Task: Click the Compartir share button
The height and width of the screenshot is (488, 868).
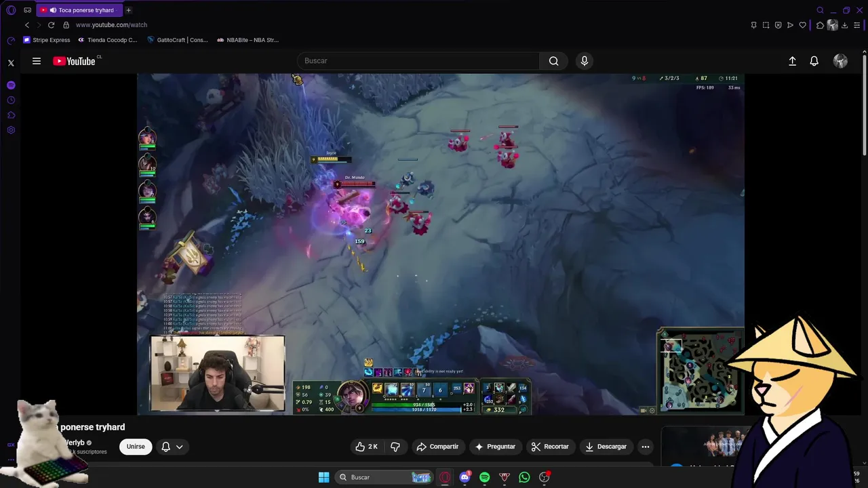Action: click(x=437, y=447)
